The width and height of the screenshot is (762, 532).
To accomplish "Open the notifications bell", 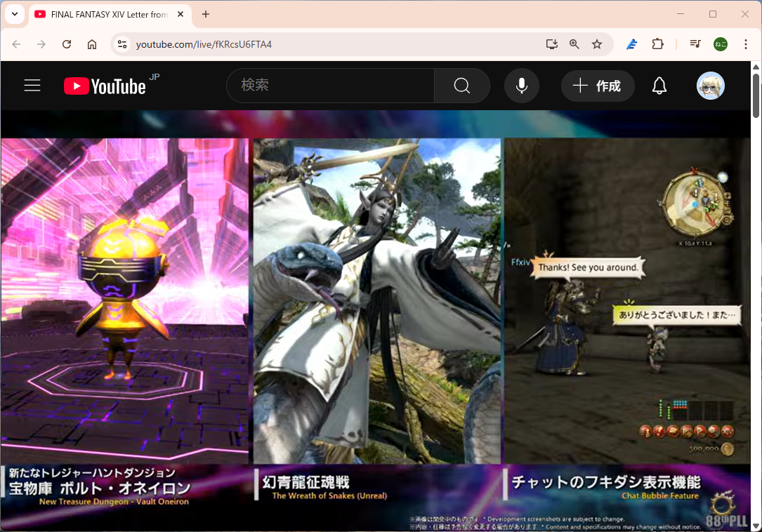I will 659,86.
